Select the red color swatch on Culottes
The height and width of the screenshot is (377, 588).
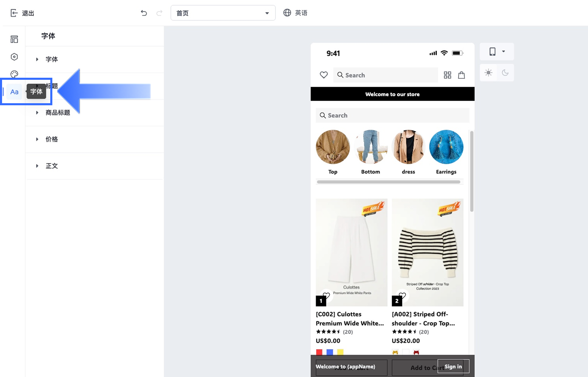319,352
